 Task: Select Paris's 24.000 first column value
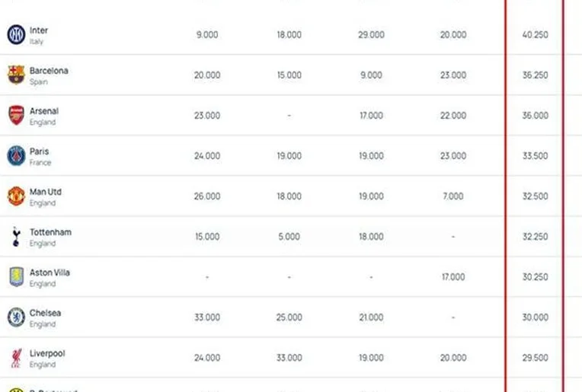[207, 156]
